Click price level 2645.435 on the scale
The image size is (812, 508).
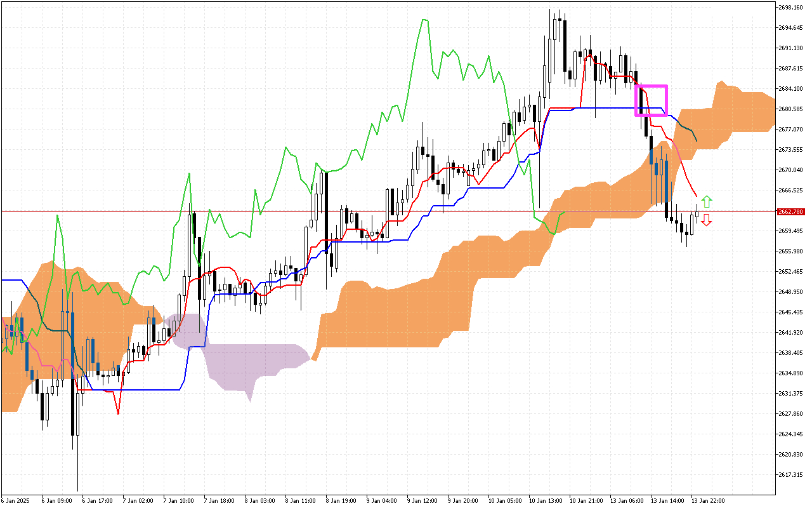(791, 312)
